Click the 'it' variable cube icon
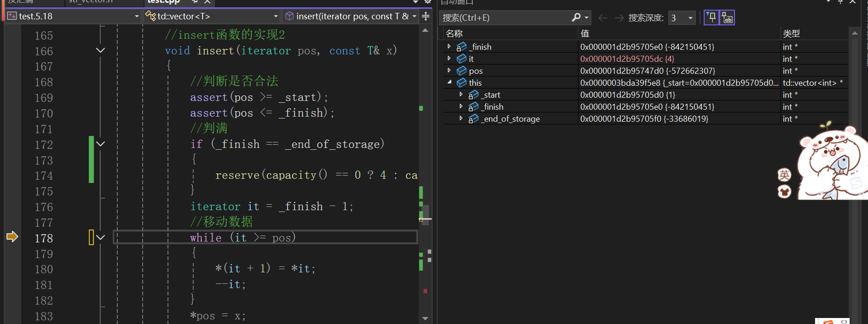 coord(461,59)
